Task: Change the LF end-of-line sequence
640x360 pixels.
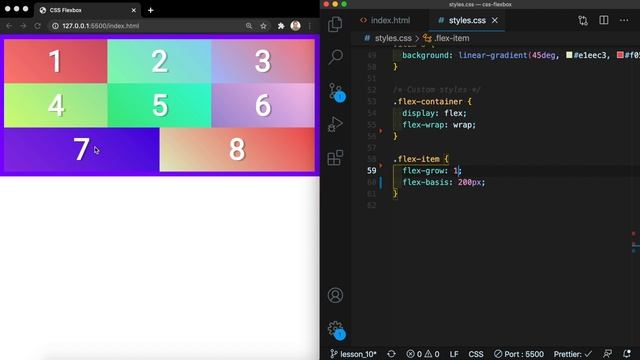Action: 454,354
